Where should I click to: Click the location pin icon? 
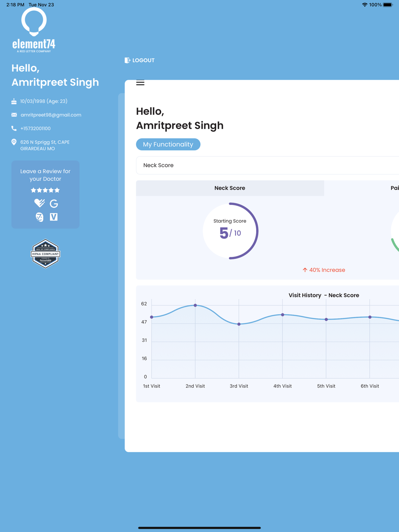14,142
